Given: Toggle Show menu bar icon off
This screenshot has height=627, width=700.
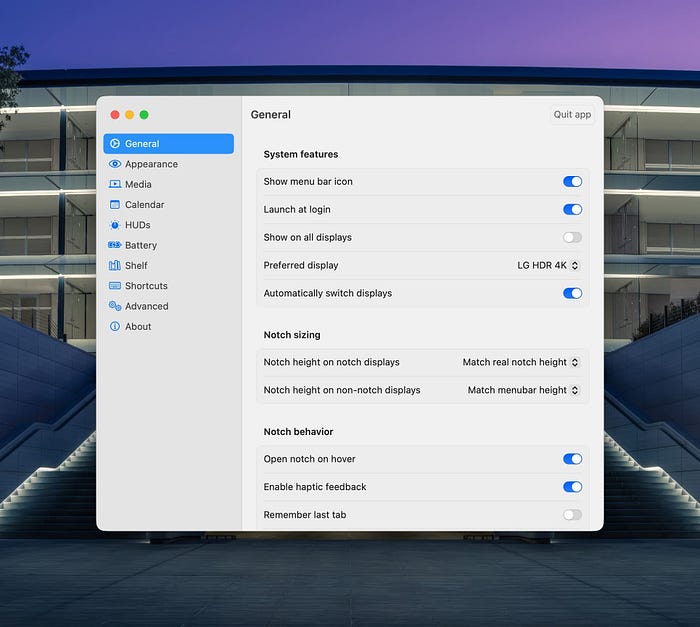Looking at the screenshot, I should click(572, 181).
